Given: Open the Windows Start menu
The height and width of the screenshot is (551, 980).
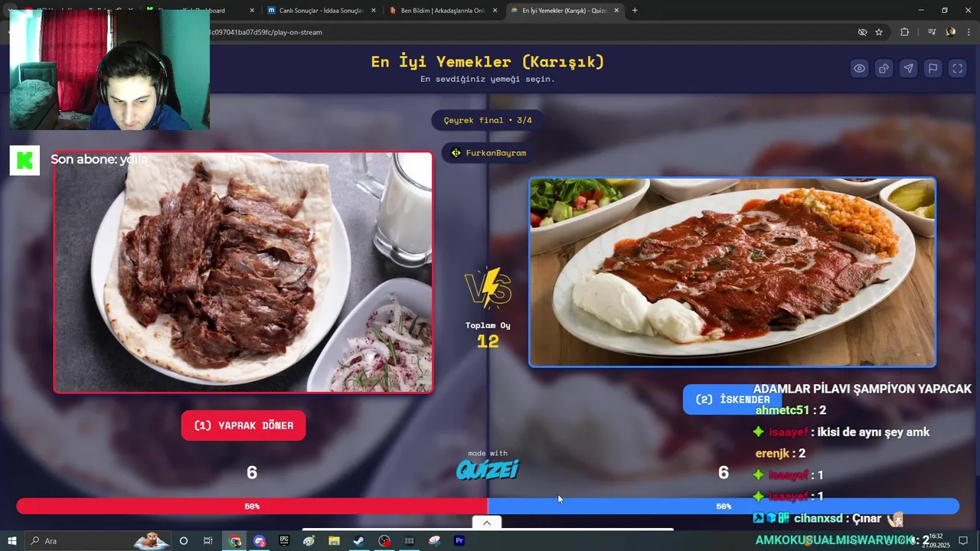Looking at the screenshot, I should (12, 541).
